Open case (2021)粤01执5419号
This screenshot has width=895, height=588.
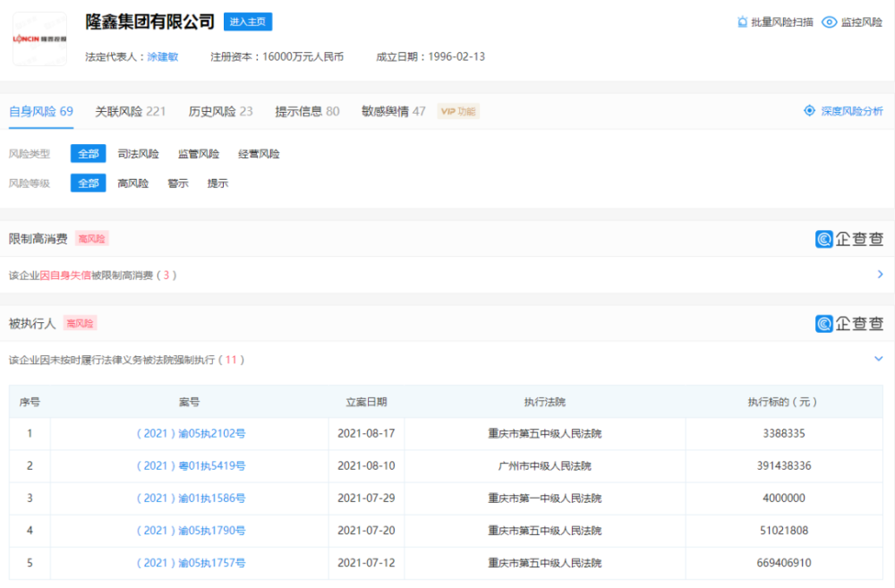pyautogui.click(x=190, y=466)
